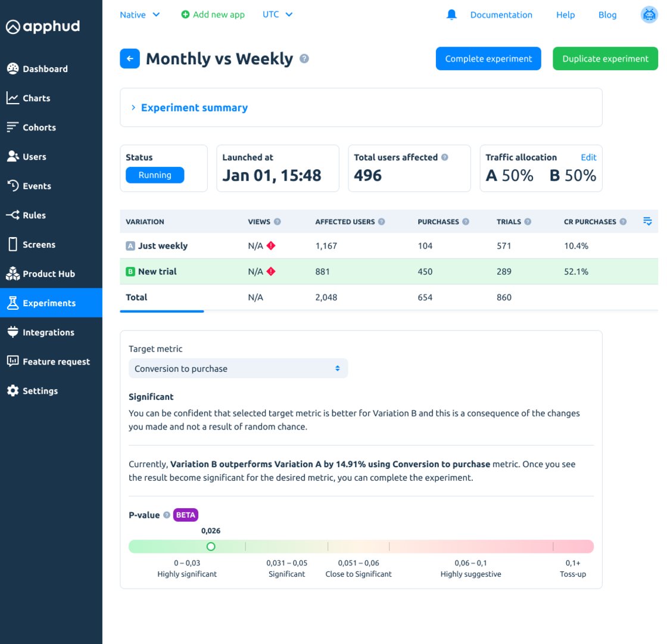Click the Jan 01, 15:48 launch date
The height and width of the screenshot is (644, 667).
tap(272, 175)
